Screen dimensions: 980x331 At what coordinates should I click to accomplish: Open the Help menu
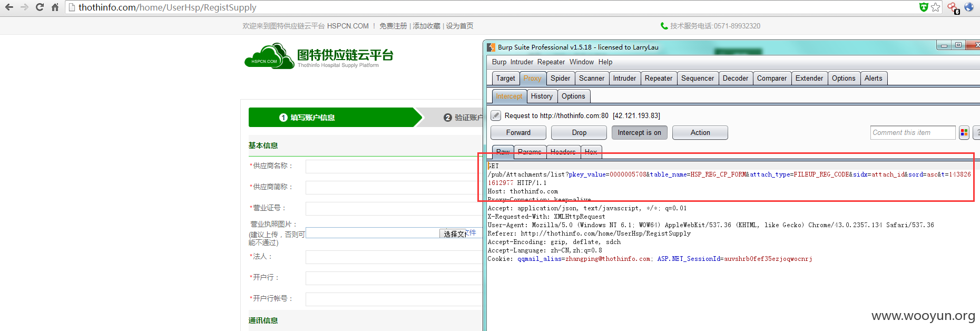tap(605, 62)
